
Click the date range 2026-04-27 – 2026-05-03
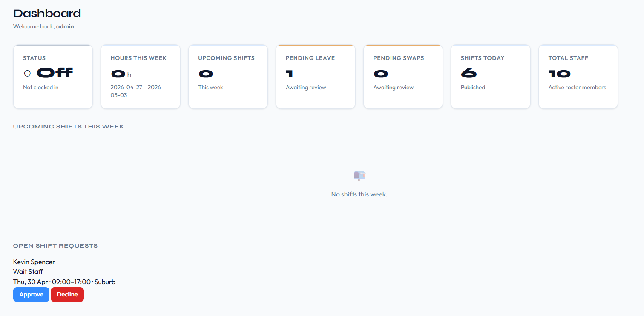(x=137, y=91)
